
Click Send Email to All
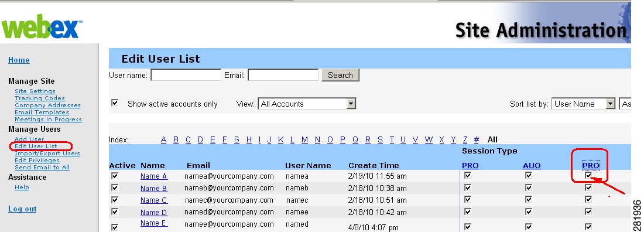point(42,168)
